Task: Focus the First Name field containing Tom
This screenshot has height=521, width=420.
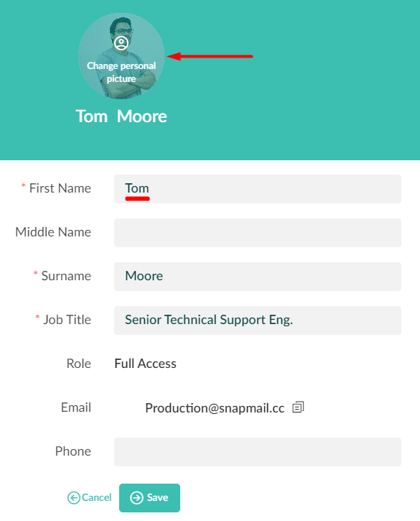Action: pyautogui.click(x=258, y=189)
